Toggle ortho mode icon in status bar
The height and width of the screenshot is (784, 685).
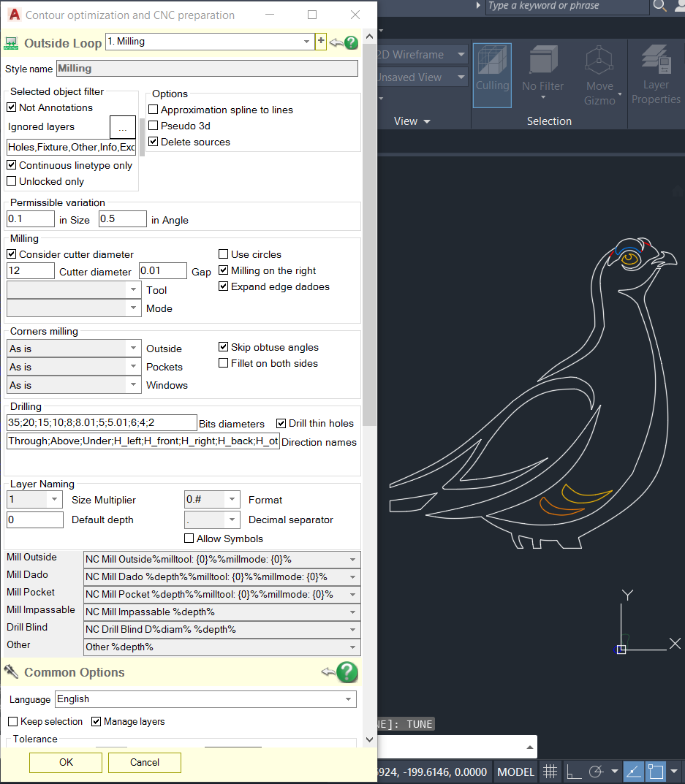click(573, 772)
